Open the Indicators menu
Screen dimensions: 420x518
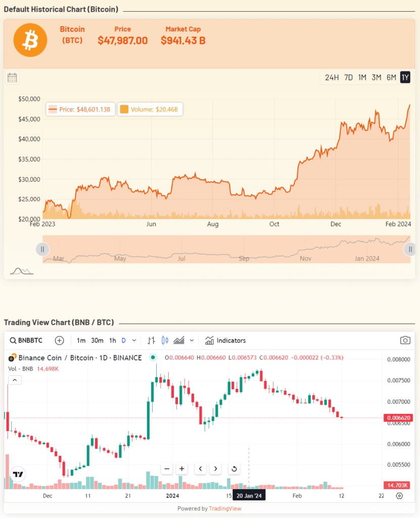pyautogui.click(x=226, y=340)
